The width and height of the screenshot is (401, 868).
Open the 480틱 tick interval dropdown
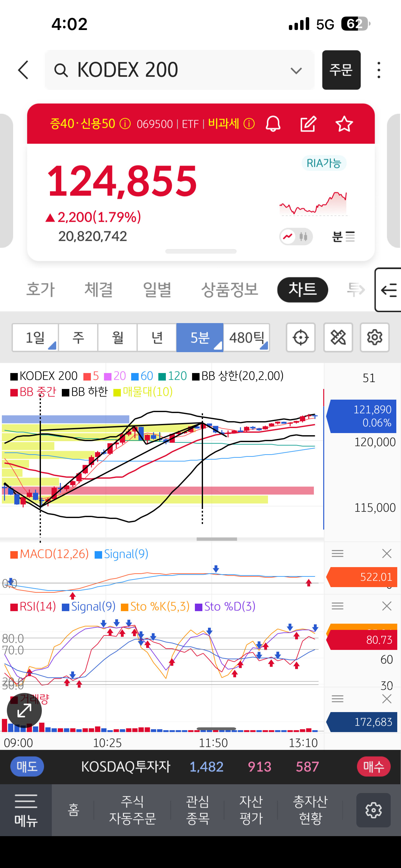(246, 337)
